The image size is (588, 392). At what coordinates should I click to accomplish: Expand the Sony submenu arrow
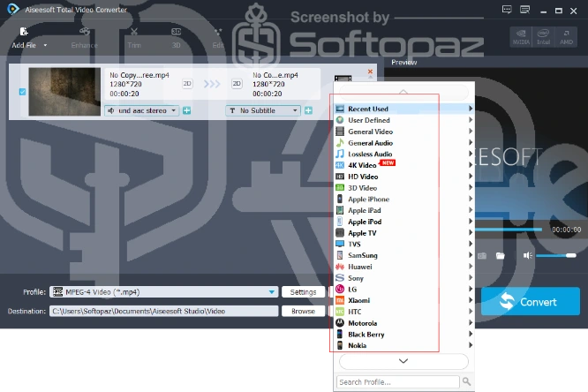(471, 277)
